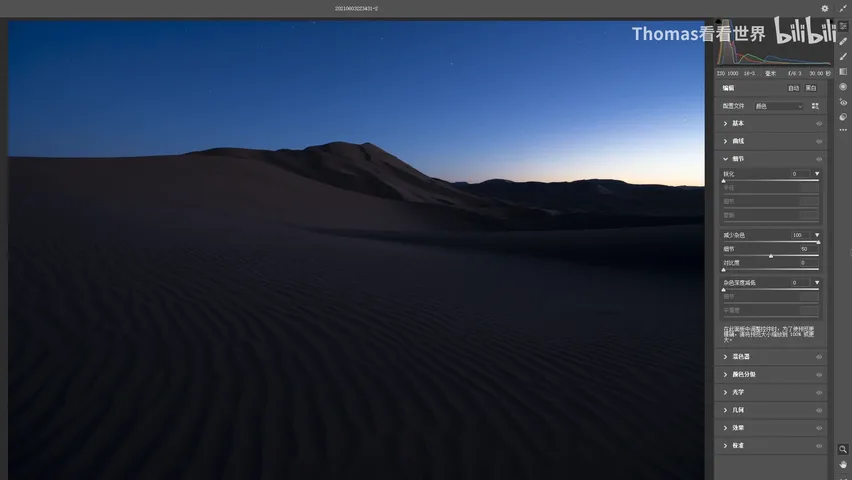Click the 减少杂色 value field showing 100
This screenshot has height=480, width=852.
pos(800,235)
